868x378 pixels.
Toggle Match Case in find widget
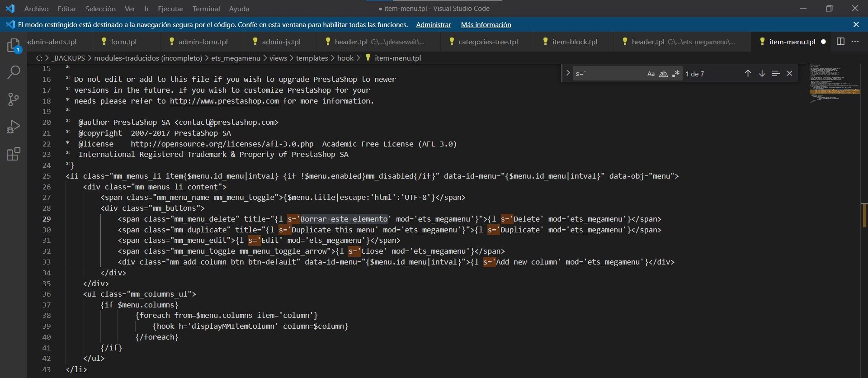(x=651, y=74)
